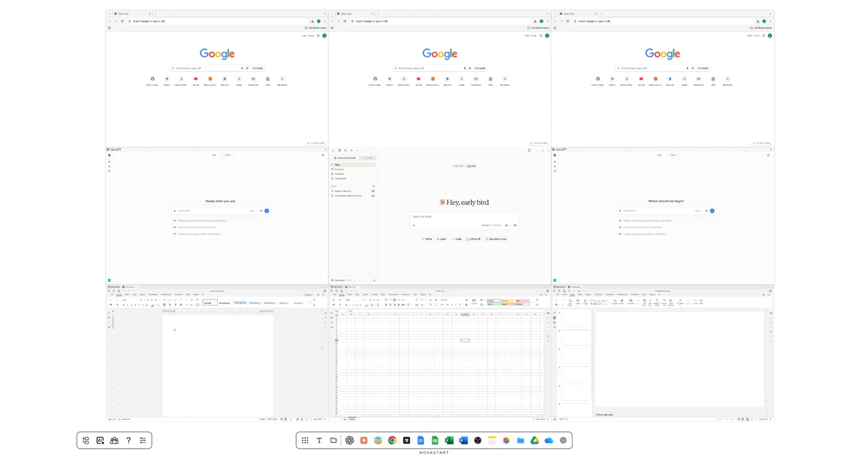Click the Upgrade link above Claude's greeting
The height and width of the screenshot is (456, 868).
(x=471, y=166)
